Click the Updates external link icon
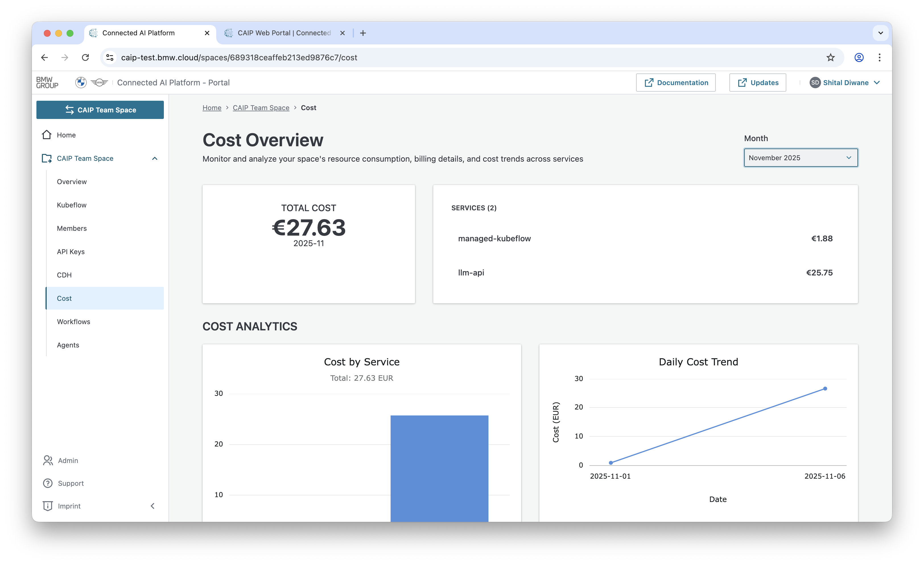 [742, 83]
